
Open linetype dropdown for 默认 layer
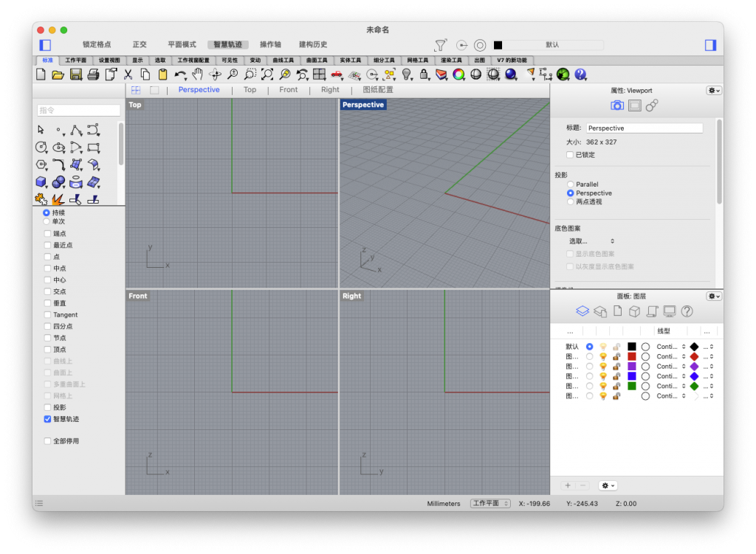(x=671, y=347)
